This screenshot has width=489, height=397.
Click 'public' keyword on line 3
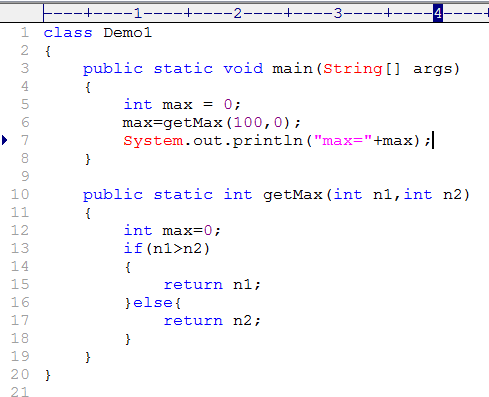click(113, 69)
